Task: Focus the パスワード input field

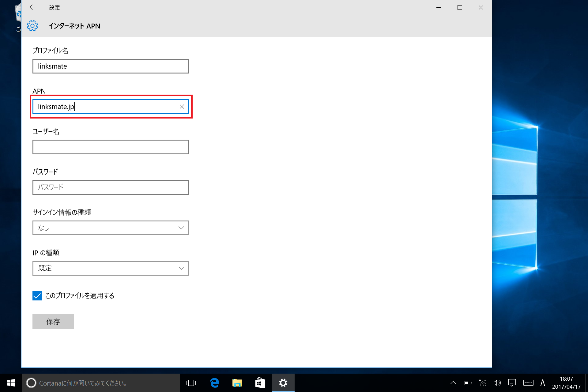Action: pos(111,187)
